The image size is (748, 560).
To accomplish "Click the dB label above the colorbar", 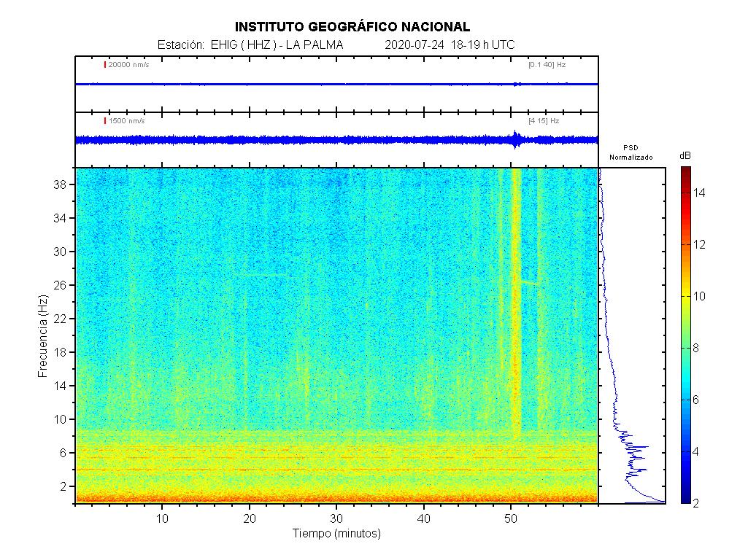I will [x=685, y=156].
